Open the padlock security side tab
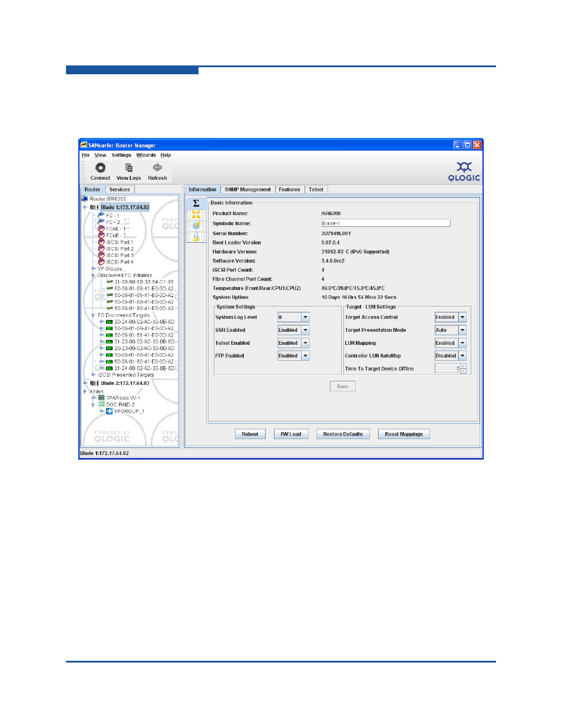562x728 pixels. pos(196,237)
